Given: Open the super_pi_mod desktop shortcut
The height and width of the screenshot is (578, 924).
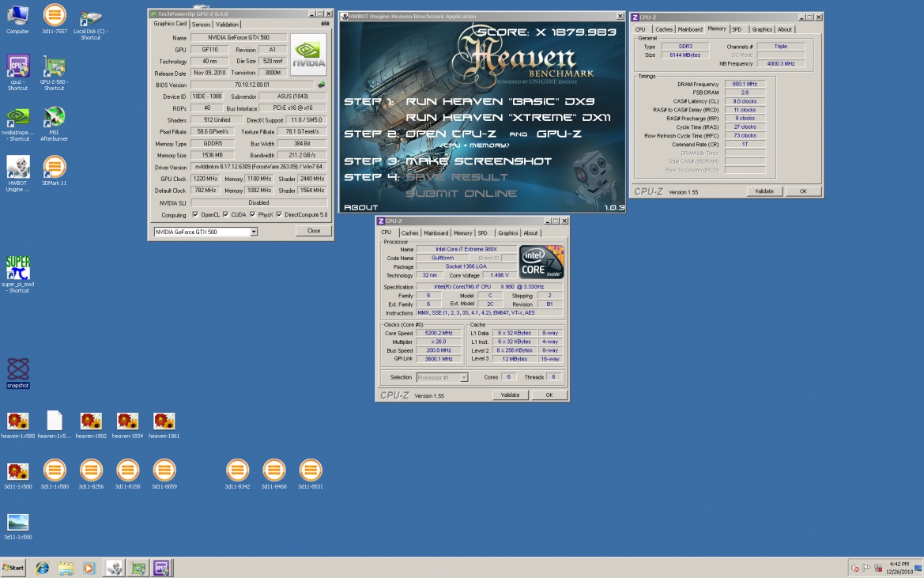Looking at the screenshot, I should 17,266.
